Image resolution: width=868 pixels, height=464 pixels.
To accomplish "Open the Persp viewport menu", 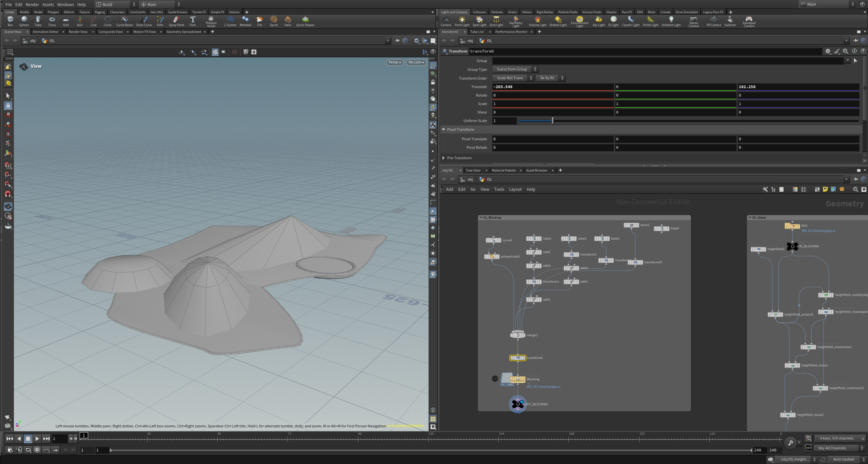I will click(395, 62).
